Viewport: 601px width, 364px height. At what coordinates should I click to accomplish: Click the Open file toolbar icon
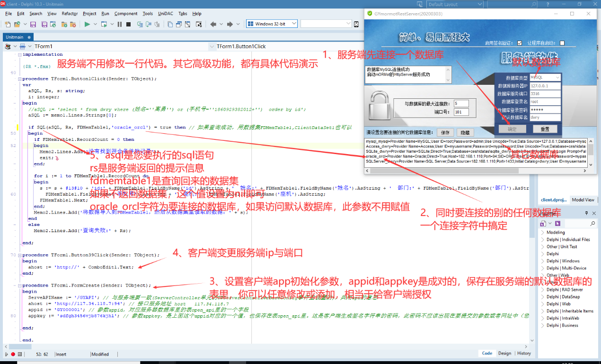(x=17, y=24)
